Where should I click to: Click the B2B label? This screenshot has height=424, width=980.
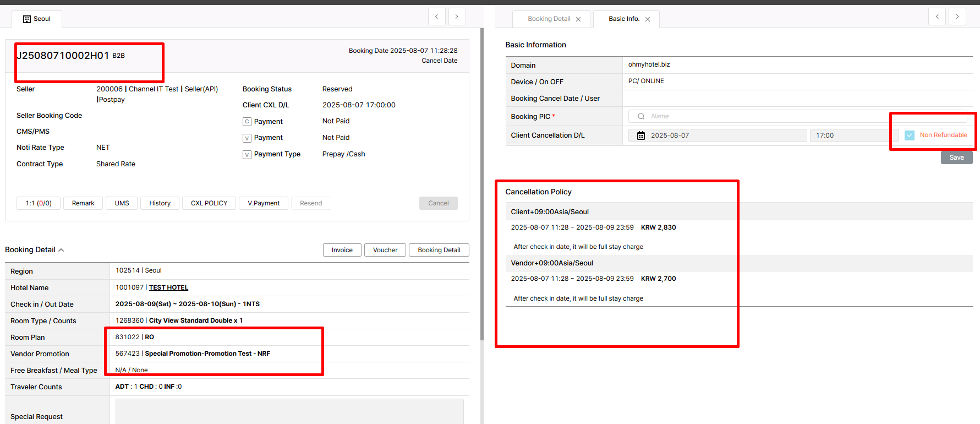pos(119,56)
